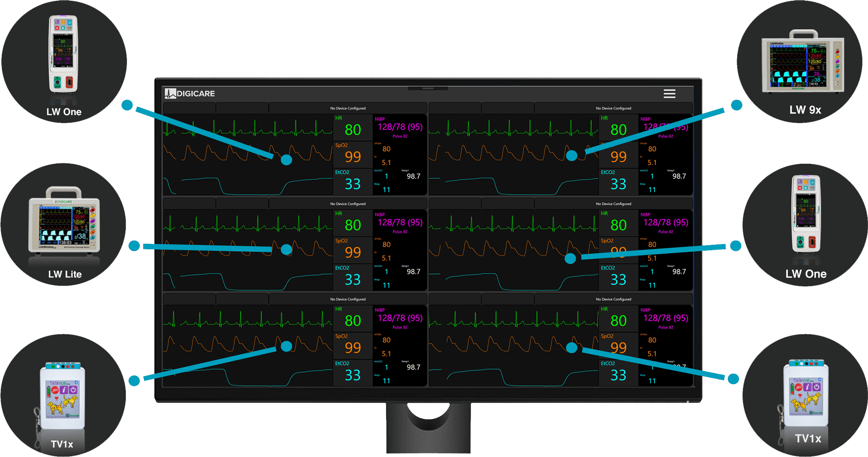Open the hamburger menu icon

[669, 94]
